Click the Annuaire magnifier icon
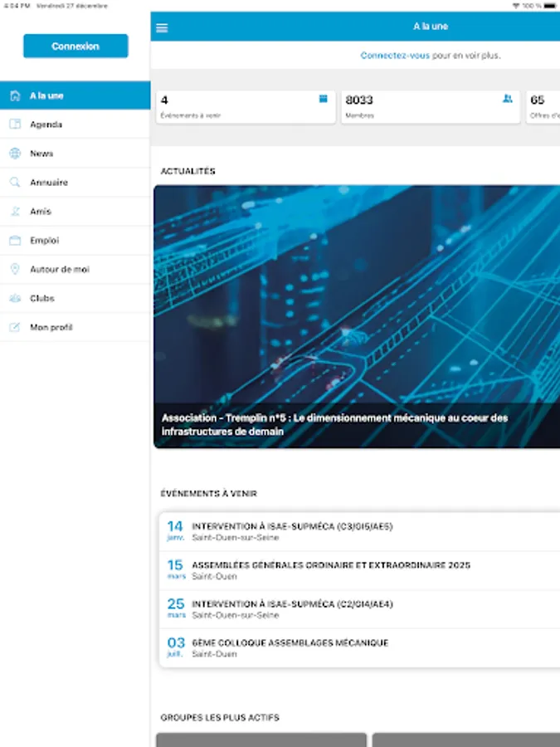 point(15,183)
